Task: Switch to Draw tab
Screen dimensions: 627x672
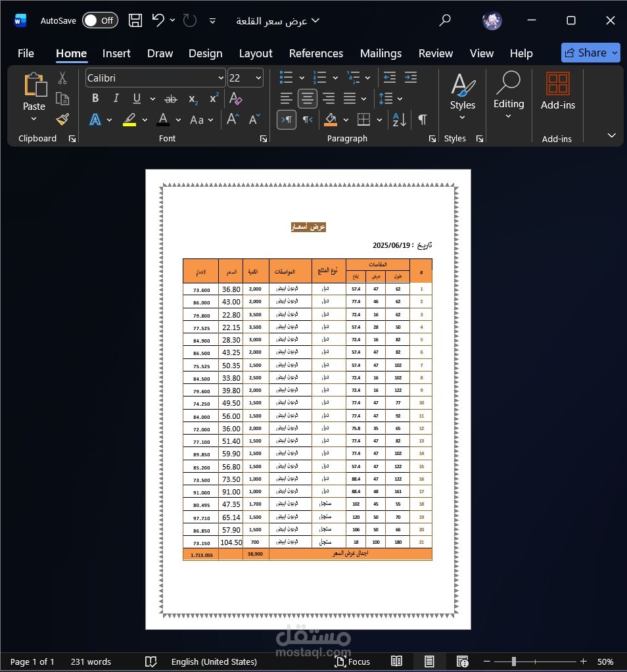Action: (160, 53)
